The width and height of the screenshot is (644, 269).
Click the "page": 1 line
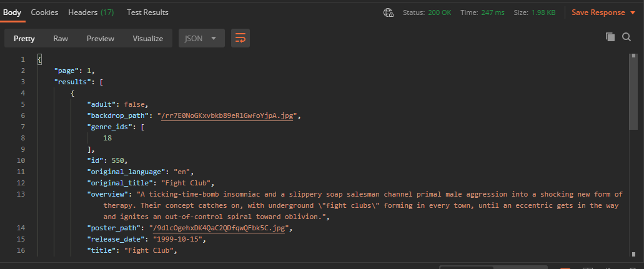[74, 71]
